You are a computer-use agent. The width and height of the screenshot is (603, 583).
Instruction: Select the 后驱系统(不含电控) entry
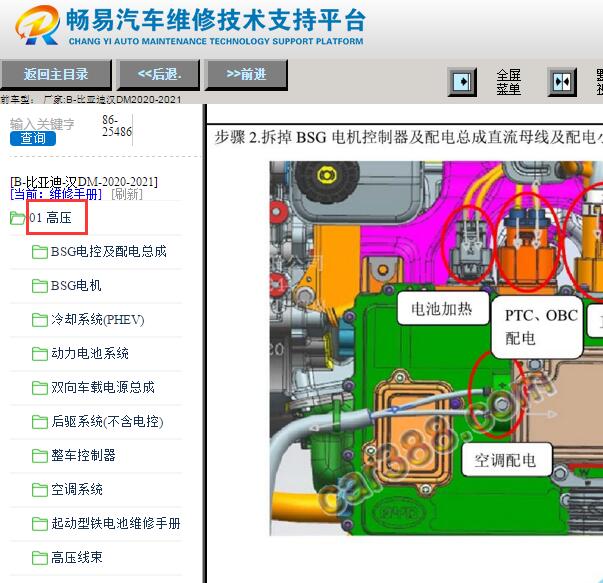(107, 421)
